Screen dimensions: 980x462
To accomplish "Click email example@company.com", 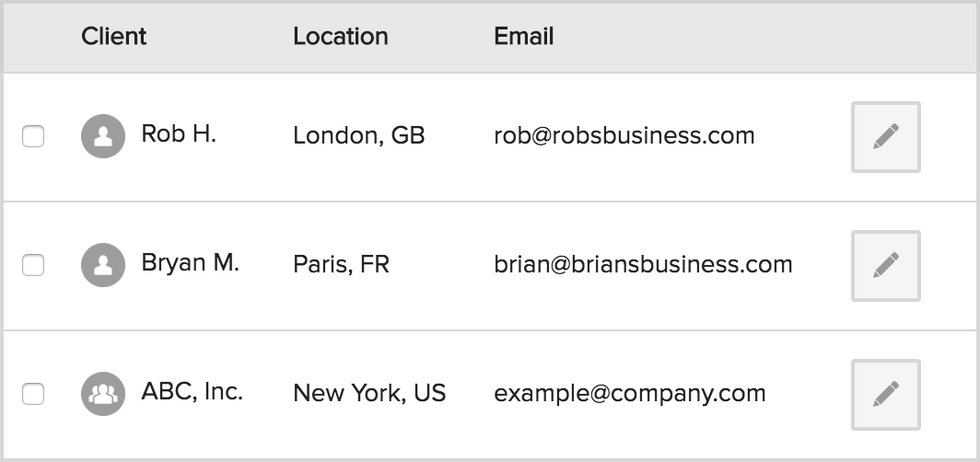I will pos(630,394).
